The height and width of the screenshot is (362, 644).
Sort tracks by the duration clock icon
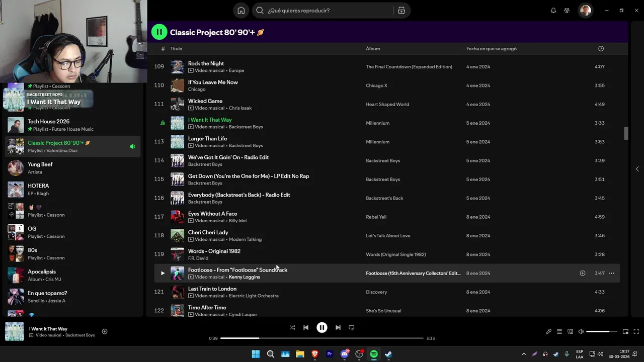601,49
